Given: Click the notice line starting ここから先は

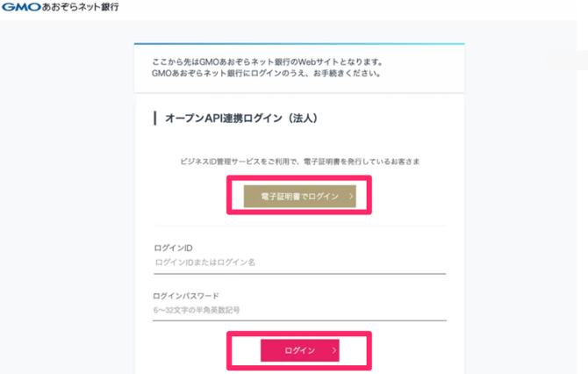Looking at the screenshot, I should (x=268, y=61).
